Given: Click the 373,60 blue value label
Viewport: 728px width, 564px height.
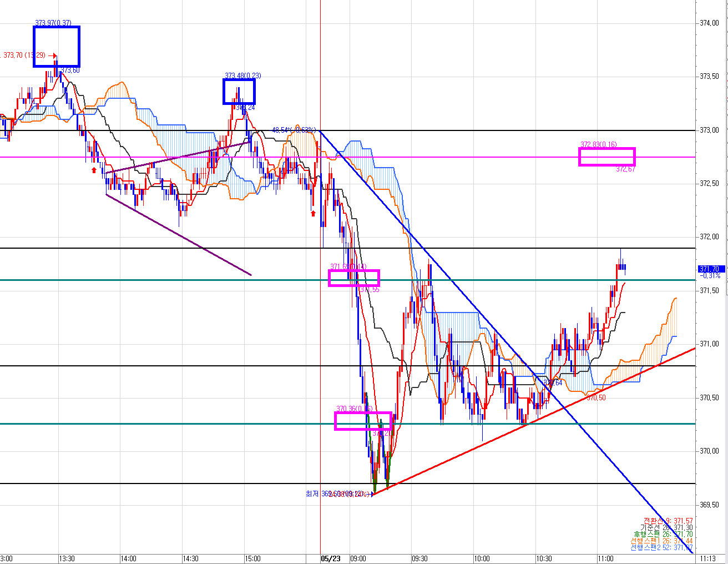Looking at the screenshot, I should click(70, 70).
